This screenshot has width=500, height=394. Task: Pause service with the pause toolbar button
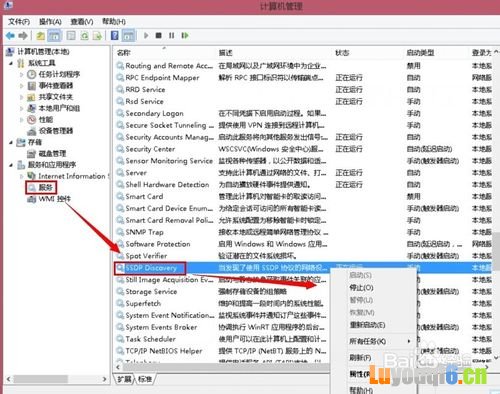pos(171,35)
